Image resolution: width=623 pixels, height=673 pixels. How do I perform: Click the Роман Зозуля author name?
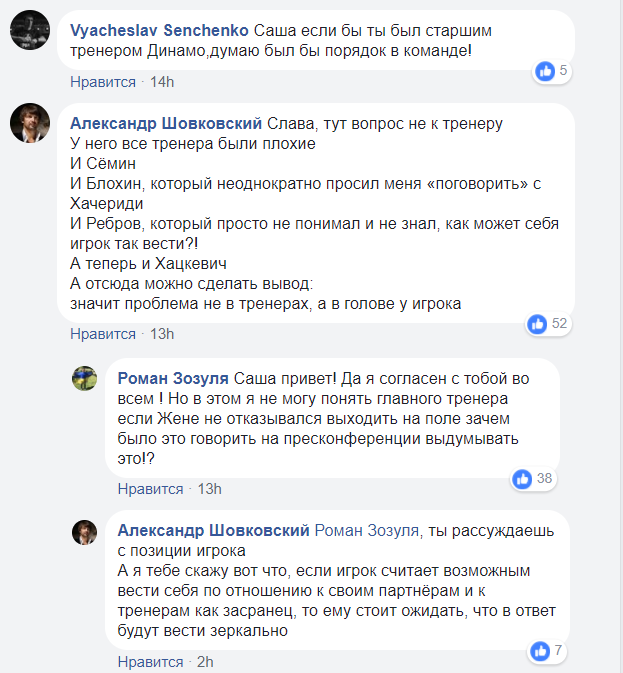[x=173, y=378]
